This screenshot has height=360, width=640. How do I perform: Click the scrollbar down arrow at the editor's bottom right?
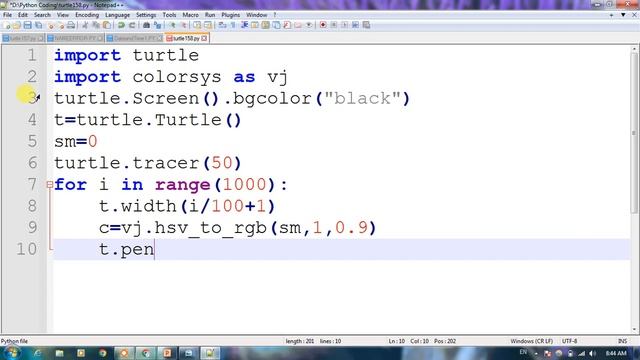(634, 330)
